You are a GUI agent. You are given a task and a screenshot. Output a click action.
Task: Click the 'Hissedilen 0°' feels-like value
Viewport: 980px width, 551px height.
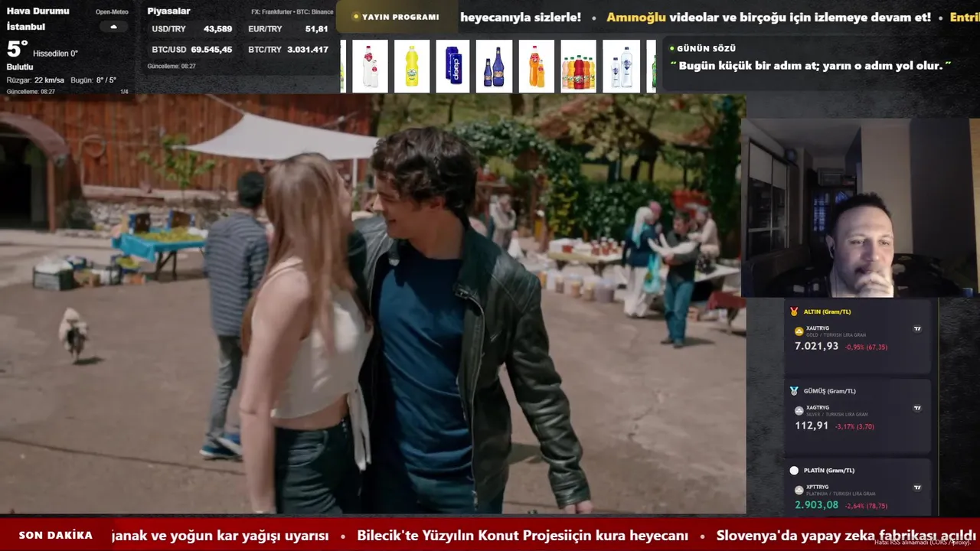[x=55, y=54]
